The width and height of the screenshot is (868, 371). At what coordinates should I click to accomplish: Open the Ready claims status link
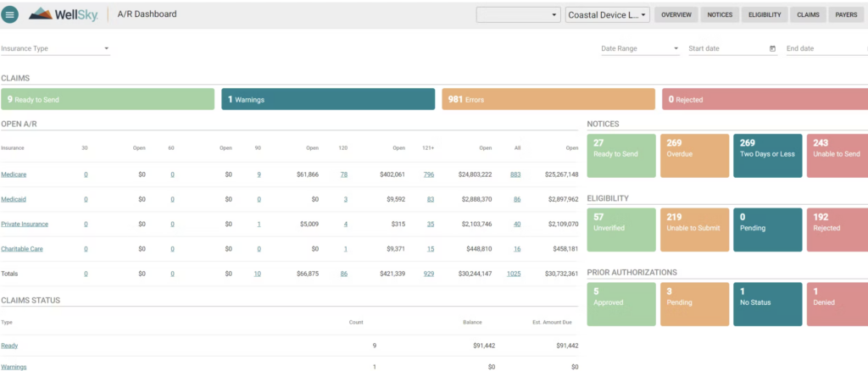[9, 346]
